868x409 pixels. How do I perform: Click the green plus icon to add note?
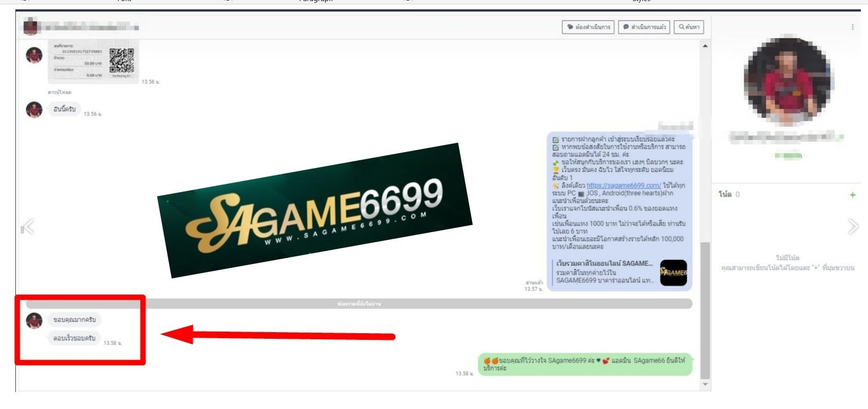(852, 195)
